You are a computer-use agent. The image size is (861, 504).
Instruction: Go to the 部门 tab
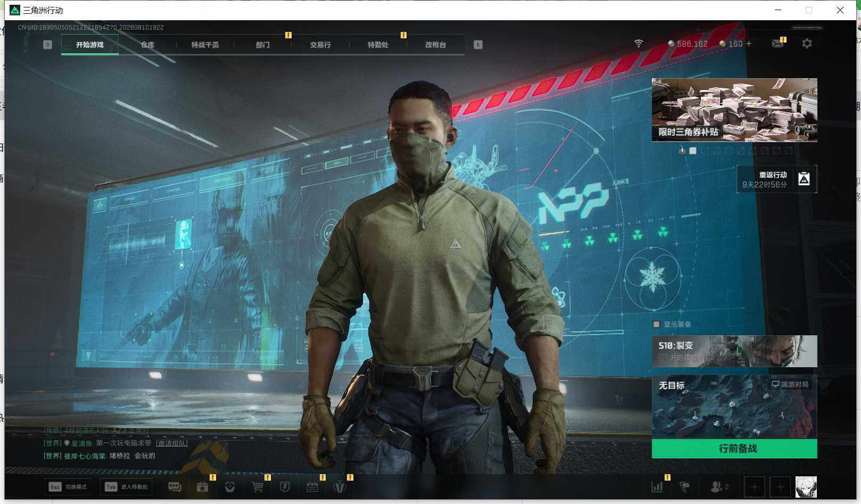(x=262, y=45)
